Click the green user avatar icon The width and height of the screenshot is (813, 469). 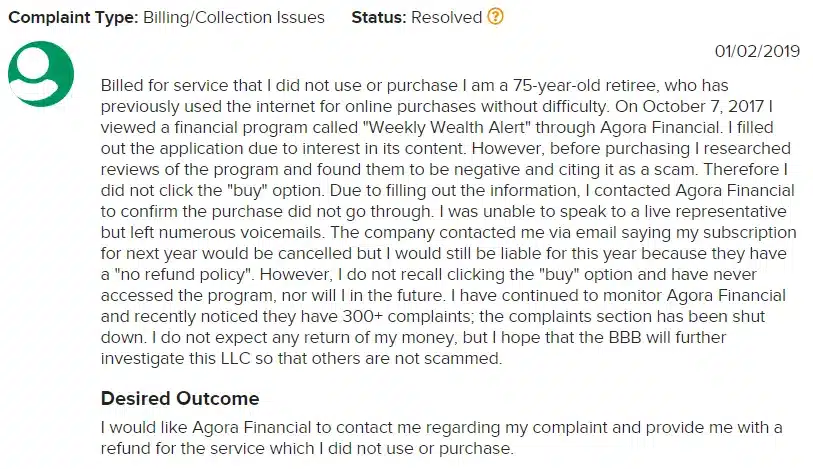click(41, 74)
